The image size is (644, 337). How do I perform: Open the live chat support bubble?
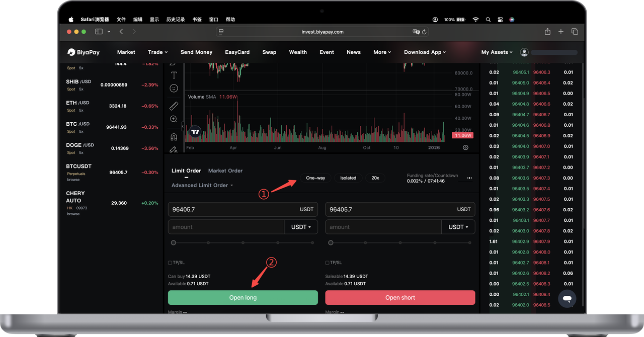(567, 298)
